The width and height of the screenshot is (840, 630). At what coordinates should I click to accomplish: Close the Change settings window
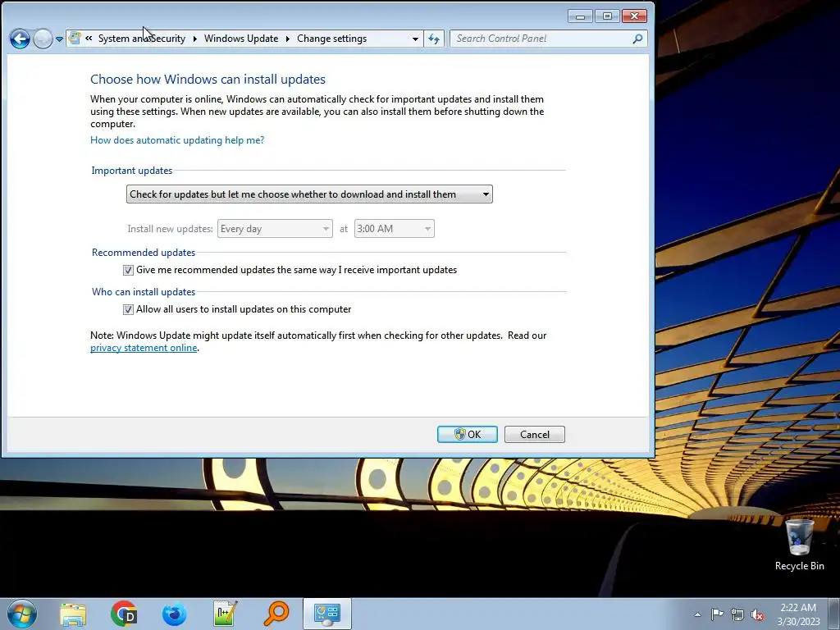(x=634, y=16)
